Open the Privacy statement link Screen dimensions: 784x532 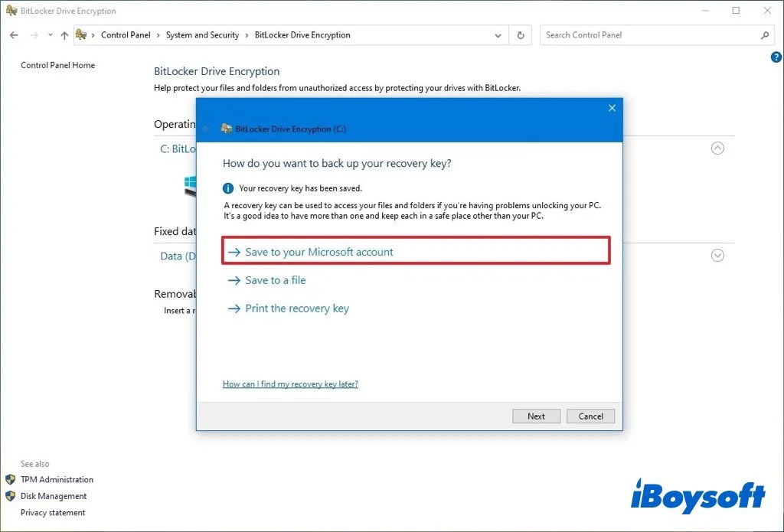tap(53, 513)
